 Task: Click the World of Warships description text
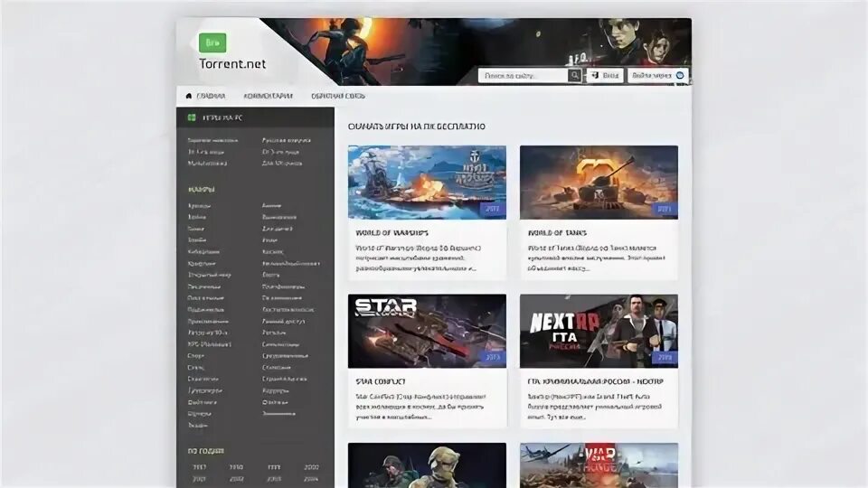(419, 258)
